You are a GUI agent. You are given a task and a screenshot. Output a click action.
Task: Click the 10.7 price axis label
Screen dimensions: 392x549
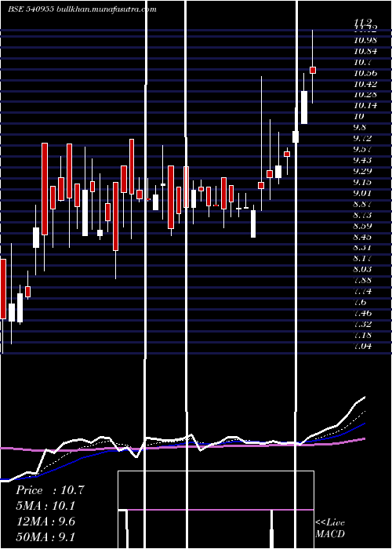click(x=363, y=62)
